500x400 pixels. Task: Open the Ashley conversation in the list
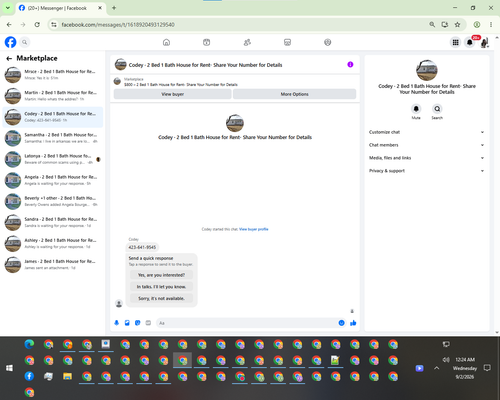(x=53, y=243)
